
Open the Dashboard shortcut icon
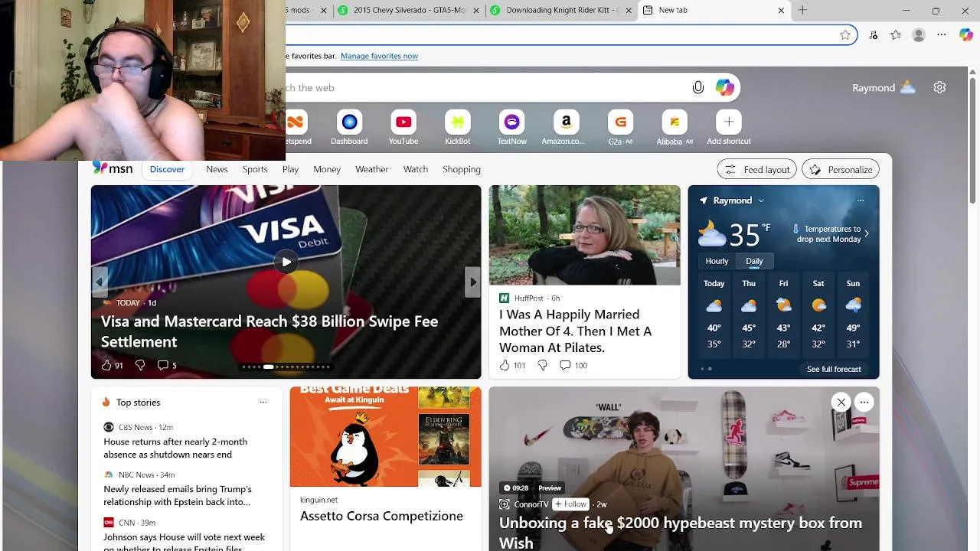pos(349,122)
